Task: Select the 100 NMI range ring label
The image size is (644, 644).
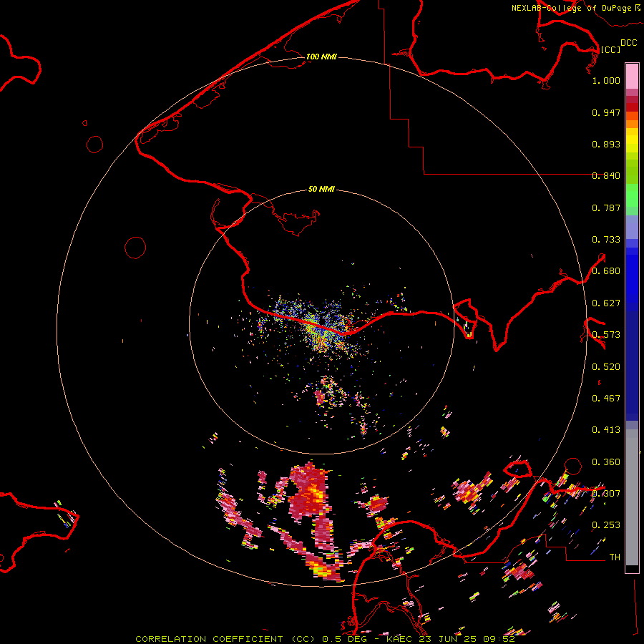Action: pos(321,57)
